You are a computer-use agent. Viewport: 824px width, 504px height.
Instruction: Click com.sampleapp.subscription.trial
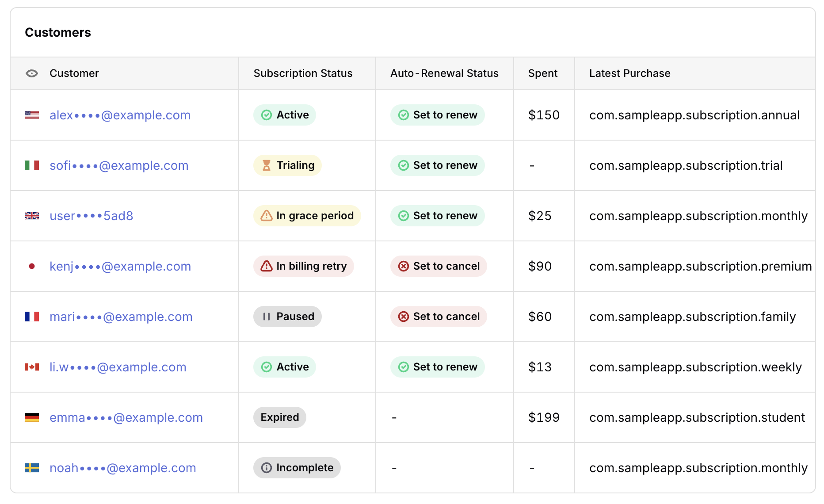click(686, 165)
